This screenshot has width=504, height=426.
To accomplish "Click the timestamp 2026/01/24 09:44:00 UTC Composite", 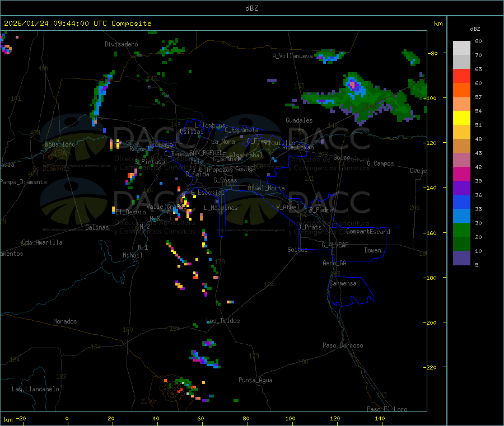I will pos(77,24).
